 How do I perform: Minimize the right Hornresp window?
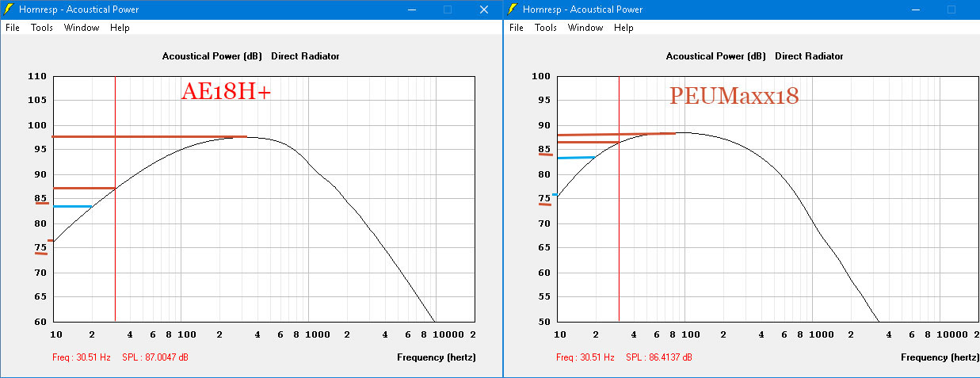point(915,10)
